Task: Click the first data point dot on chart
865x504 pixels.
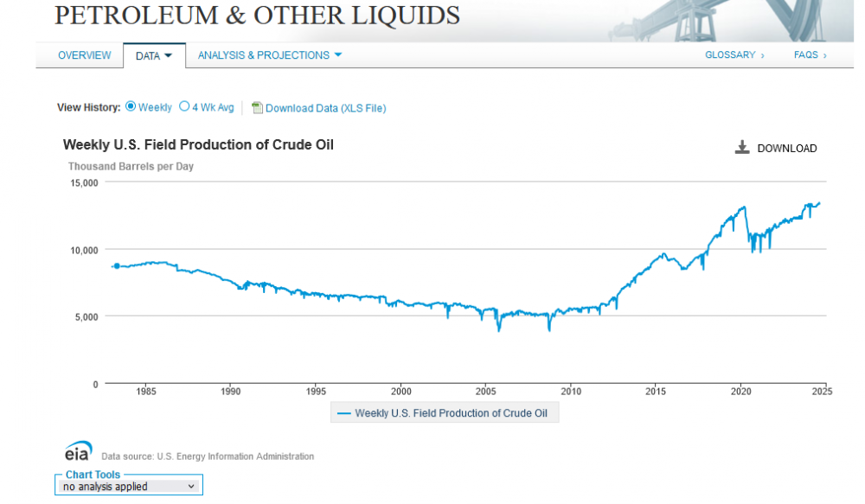Action: (x=117, y=266)
